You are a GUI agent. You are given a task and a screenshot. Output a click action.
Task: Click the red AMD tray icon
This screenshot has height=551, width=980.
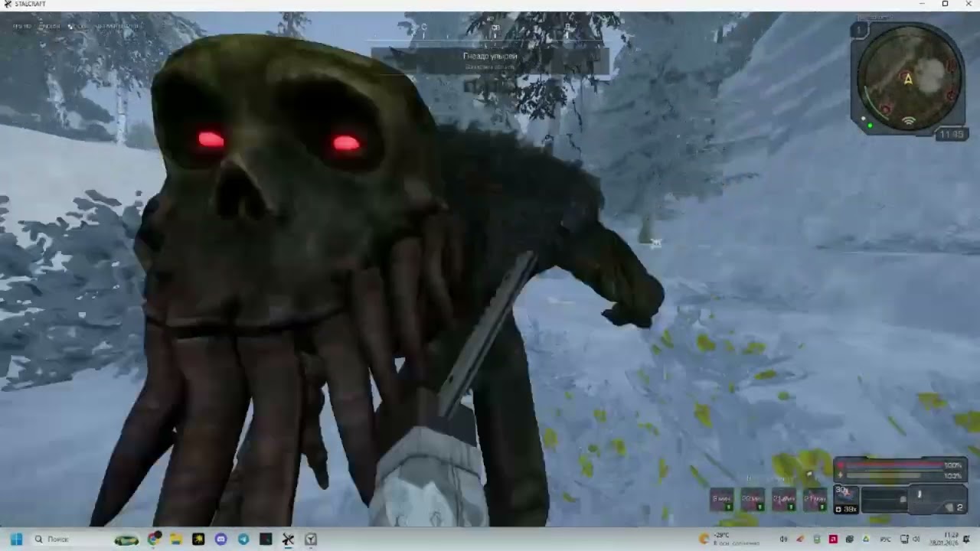tap(833, 540)
